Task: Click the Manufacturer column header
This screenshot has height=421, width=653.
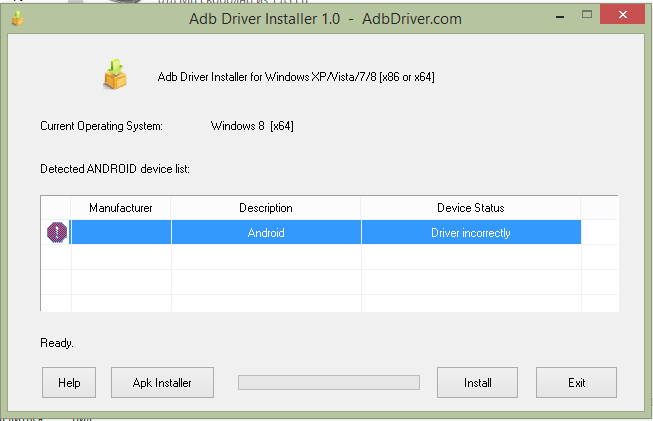Action: tap(121, 208)
